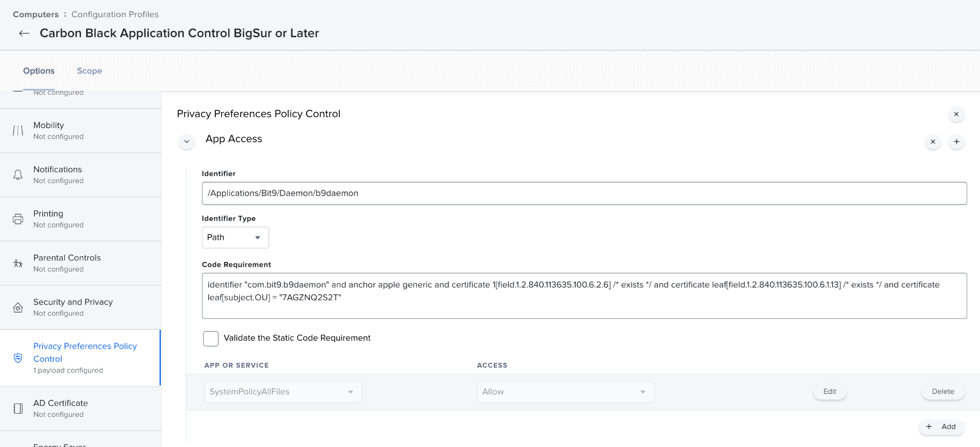Click into the Code Requirement text area
This screenshot has height=447, width=980.
[584, 296]
